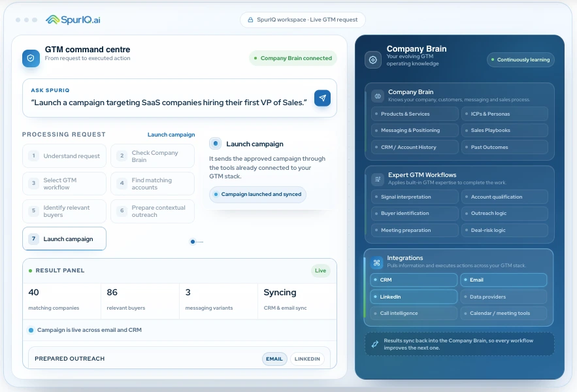Click the Launch campaign detail circle icon
577x392 pixels.
(215, 144)
